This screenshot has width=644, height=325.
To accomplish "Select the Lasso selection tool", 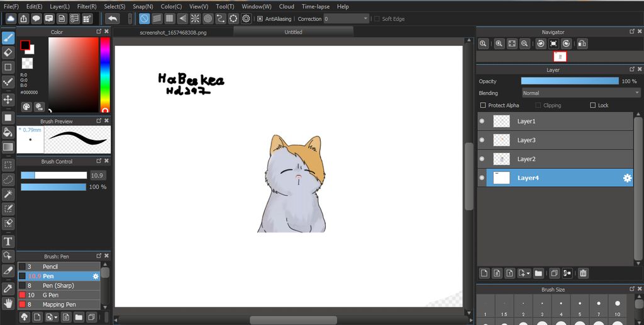I will 8,180.
